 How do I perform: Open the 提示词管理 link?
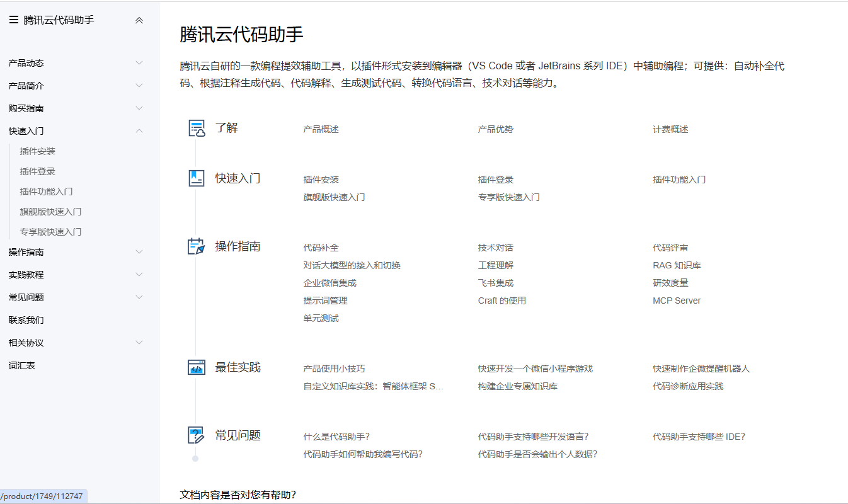coord(326,301)
